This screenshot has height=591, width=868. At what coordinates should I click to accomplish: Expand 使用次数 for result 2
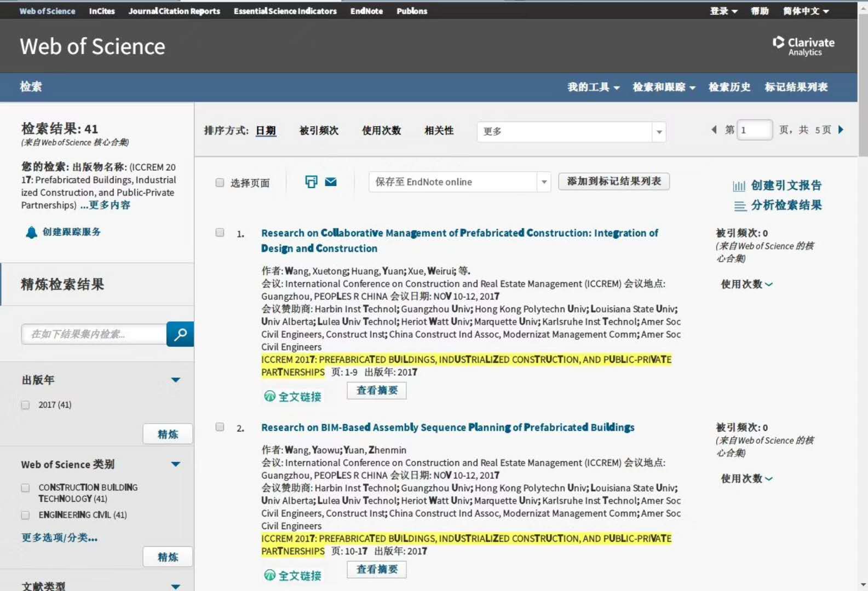coord(746,478)
